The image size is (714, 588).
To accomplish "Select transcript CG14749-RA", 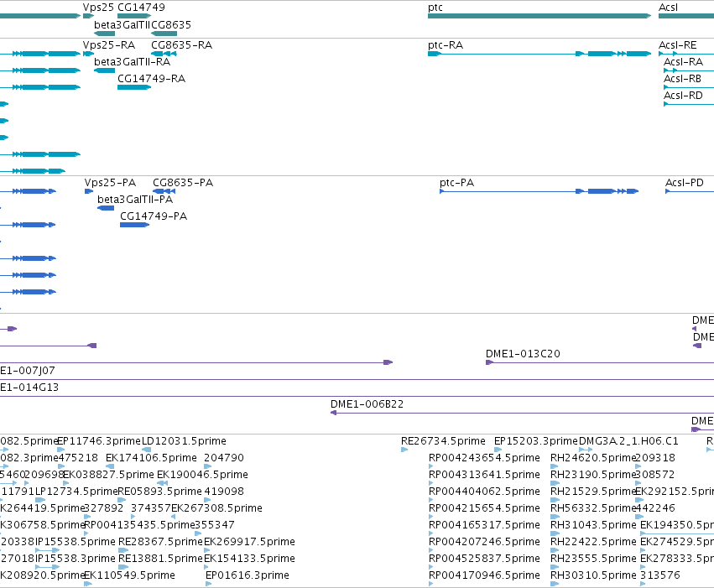I will pos(151,79).
